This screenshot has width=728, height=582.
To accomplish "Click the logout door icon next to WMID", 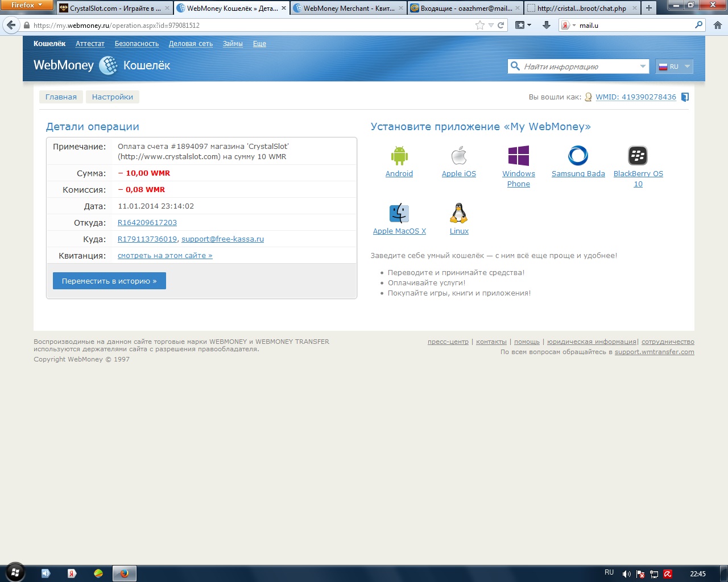I will [685, 97].
